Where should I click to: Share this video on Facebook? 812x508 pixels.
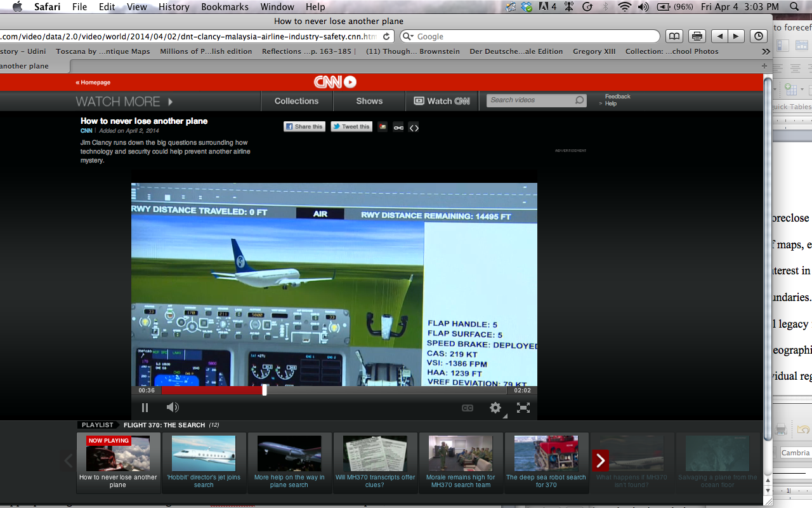(304, 127)
